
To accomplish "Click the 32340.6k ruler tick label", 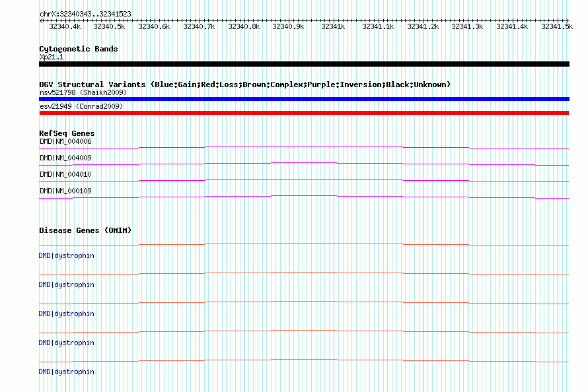I will (x=154, y=26).
